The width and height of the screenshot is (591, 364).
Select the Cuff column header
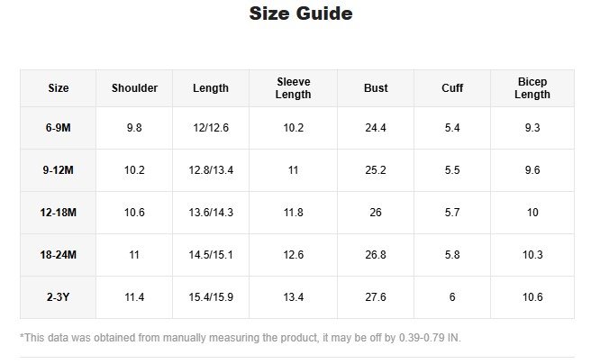pos(452,88)
